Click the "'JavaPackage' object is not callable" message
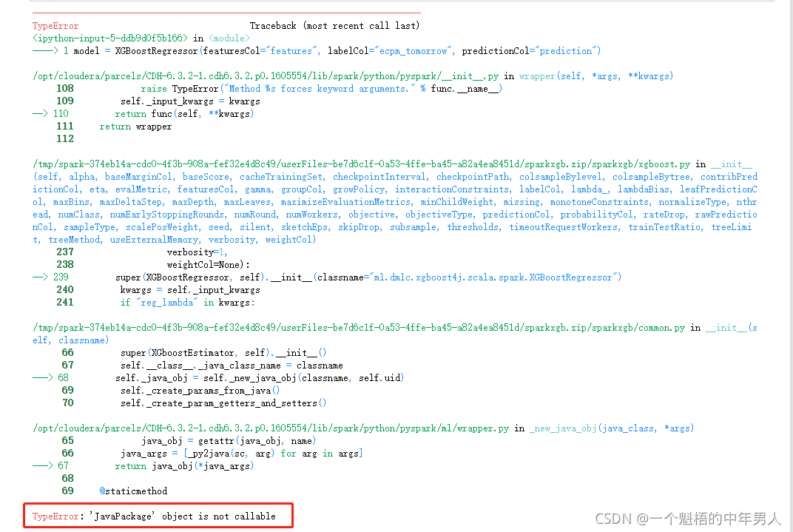 182,516
